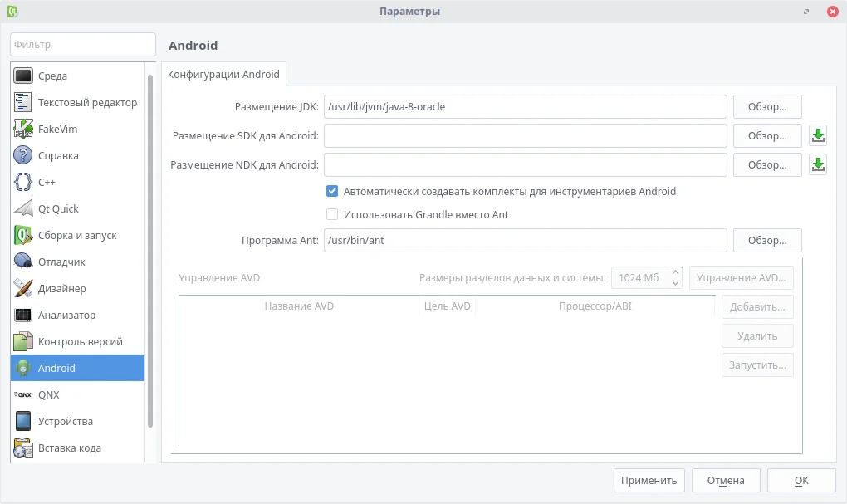The width and height of the screenshot is (847, 504).
Task: Disable automatic Android kit creation checkbox
Action: click(332, 192)
